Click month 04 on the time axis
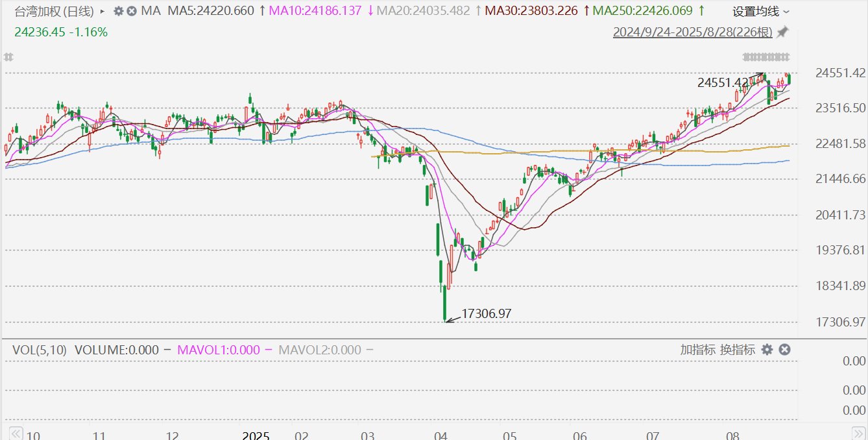 point(441,435)
